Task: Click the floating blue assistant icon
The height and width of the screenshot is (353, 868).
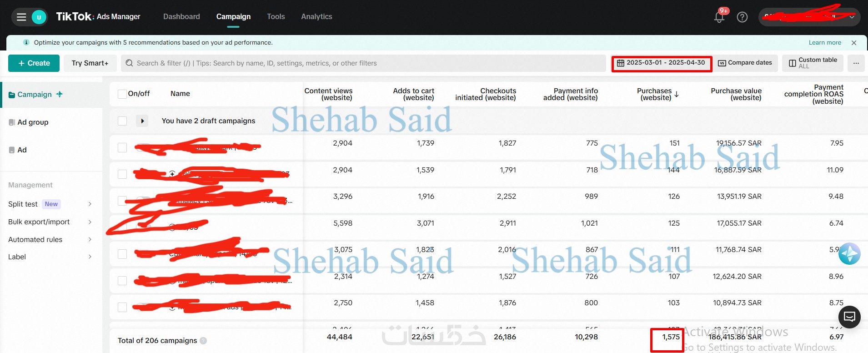Action: [849, 254]
